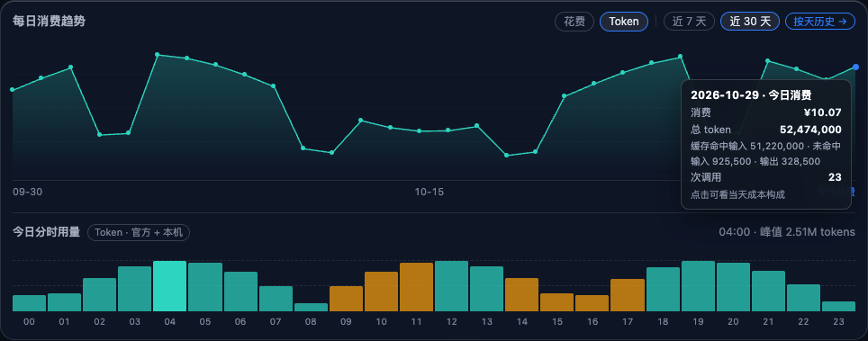Select the 18 hour bar
The width and height of the screenshot is (868, 341).
(664, 289)
